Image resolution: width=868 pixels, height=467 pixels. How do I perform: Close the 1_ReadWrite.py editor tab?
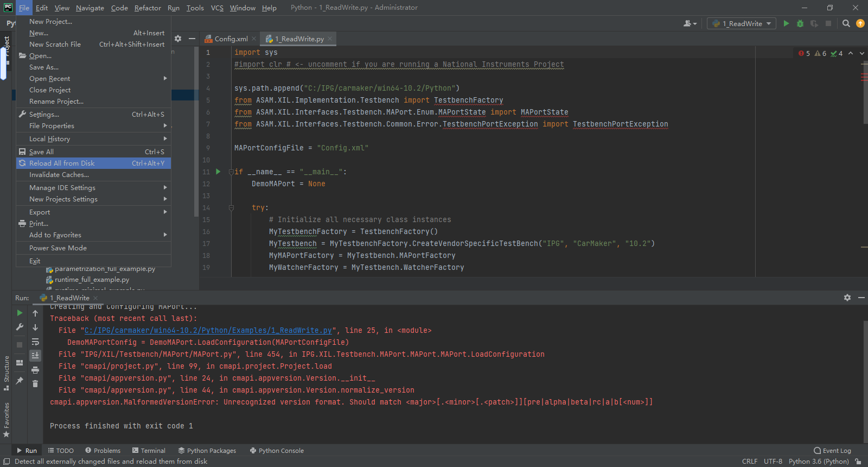point(330,39)
